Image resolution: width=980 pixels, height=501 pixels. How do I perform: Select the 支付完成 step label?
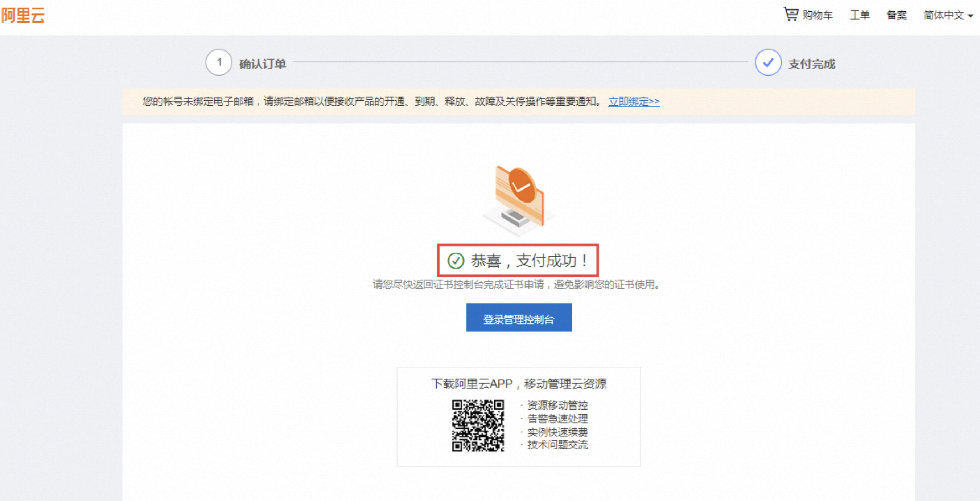click(812, 64)
